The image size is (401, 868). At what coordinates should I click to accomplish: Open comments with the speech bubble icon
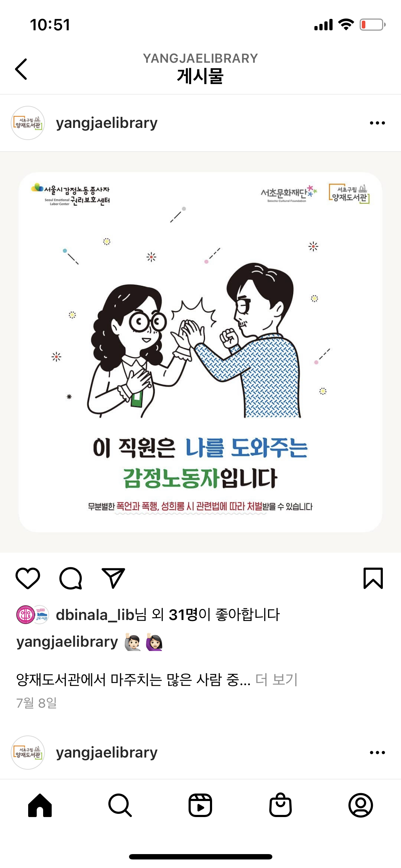71,578
